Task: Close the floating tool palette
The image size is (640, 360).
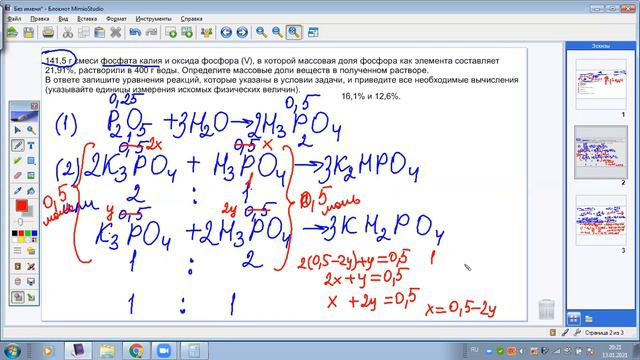Action: [x=34, y=106]
